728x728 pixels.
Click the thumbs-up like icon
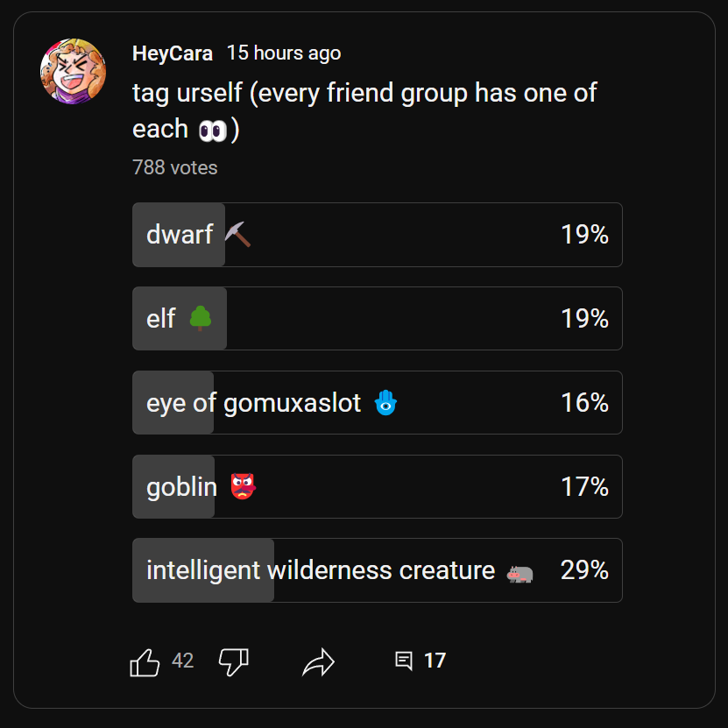point(145,661)
